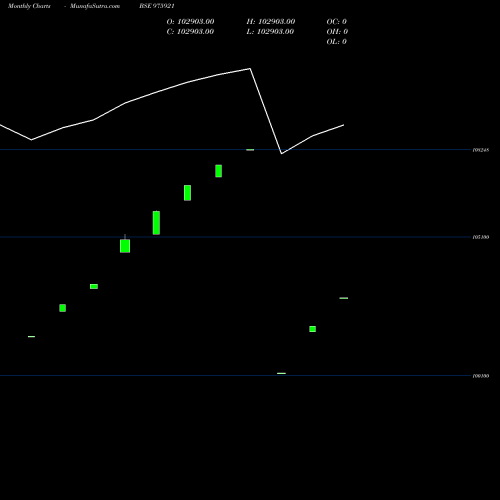Screen dimensions: 500x500
Task: Click the lowest price label on the axis
Action: (x=481, y=376)
